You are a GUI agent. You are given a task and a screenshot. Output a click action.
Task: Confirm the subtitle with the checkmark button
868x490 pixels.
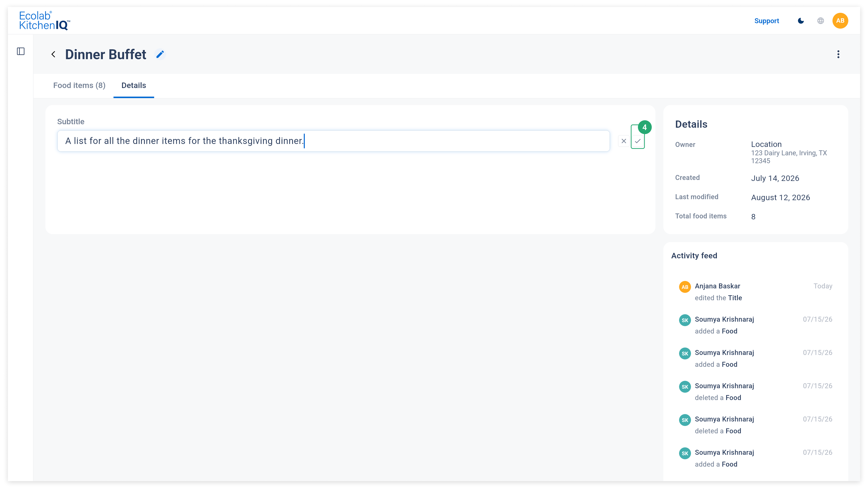pos(638,141)
